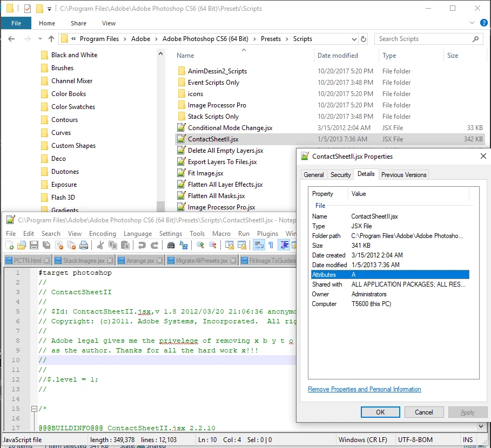Toggle the Indent Guide icon in Notepad++
This screenshot has width=491, height=448.
pyautogui.click(x=284, y=245)
